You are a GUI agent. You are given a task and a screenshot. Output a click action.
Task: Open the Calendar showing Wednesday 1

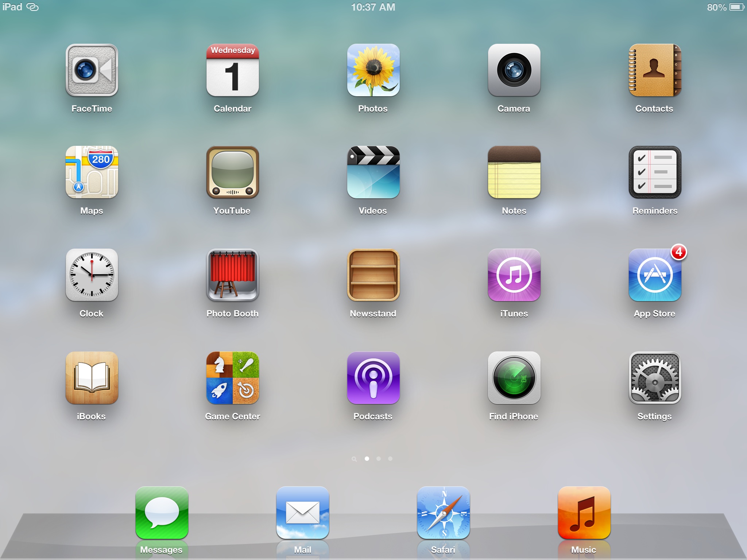(x=232, y=70)
